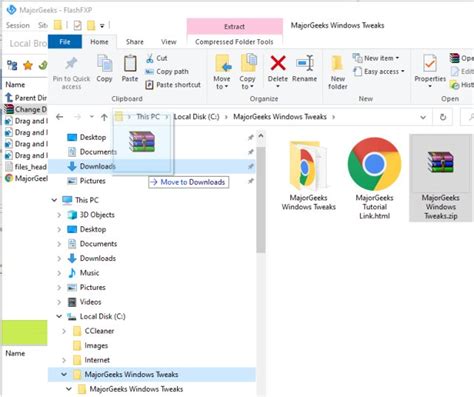Click the Copy icon in Clipboard group
The height and width of the screenshot is (397, 474).
click(104, 64)
